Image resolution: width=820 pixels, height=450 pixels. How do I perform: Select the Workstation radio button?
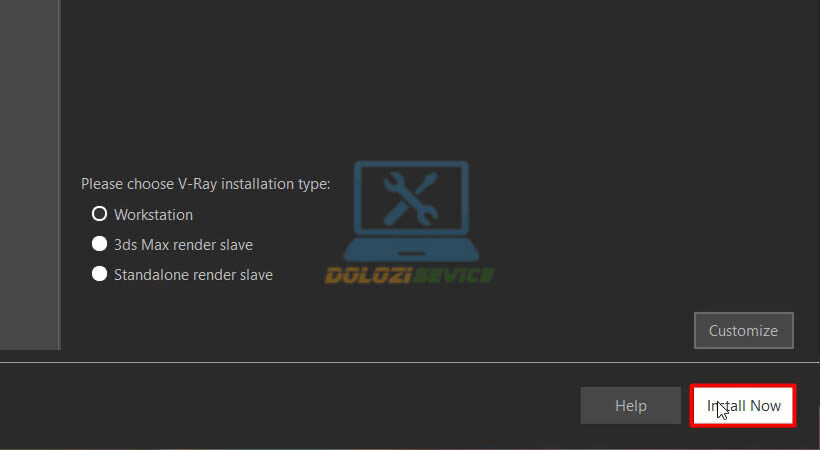coord(99,213)
